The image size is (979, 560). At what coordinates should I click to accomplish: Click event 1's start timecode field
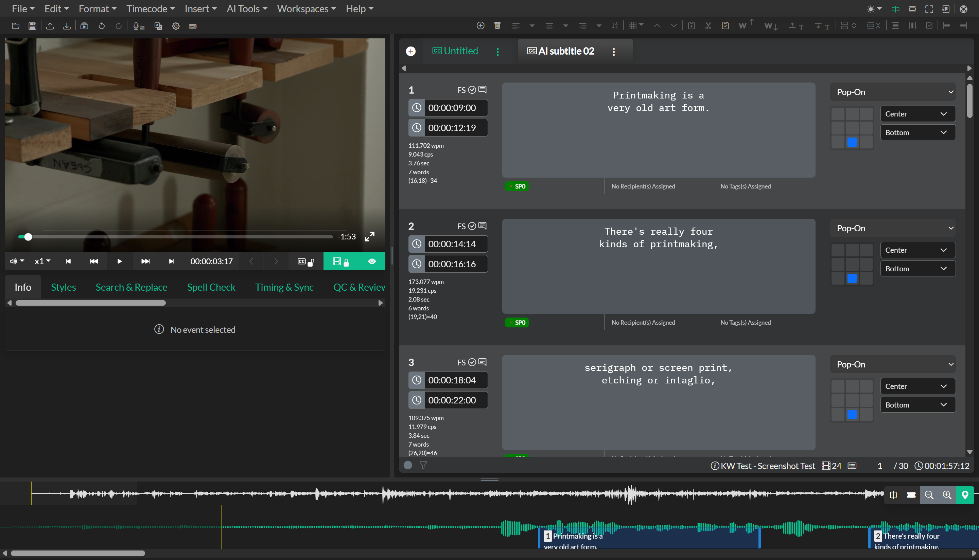point(452,108)
